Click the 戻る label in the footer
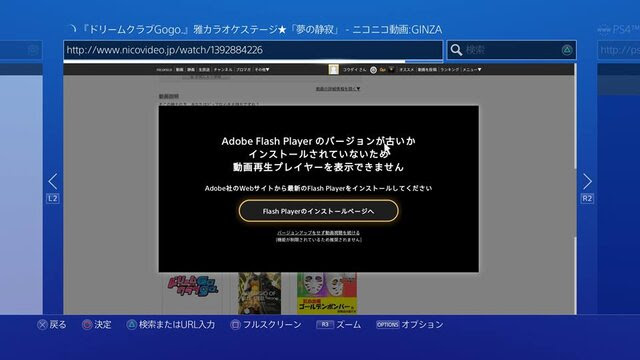This screenshot has height=360, width=640. coord(58,324)
